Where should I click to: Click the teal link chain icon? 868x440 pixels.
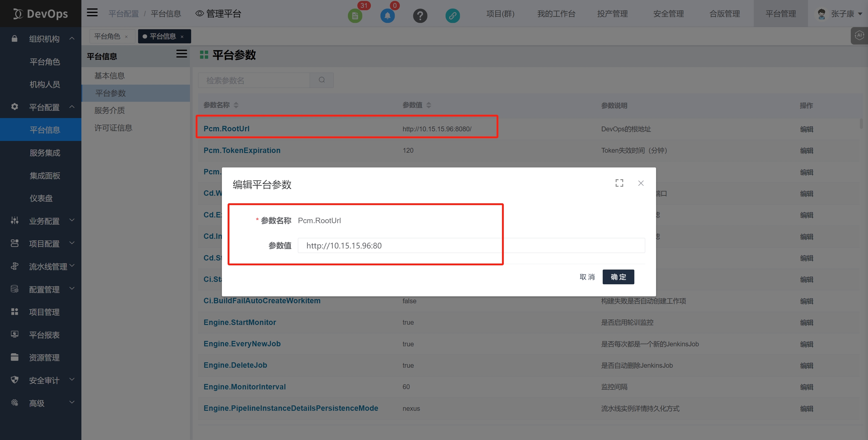point(452,15)
